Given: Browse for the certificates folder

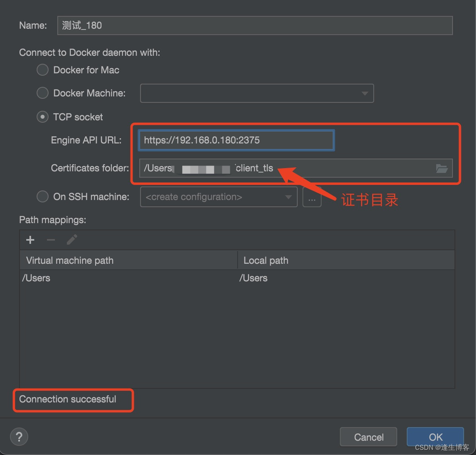Looking at the screenshot, I should point(442,168).
